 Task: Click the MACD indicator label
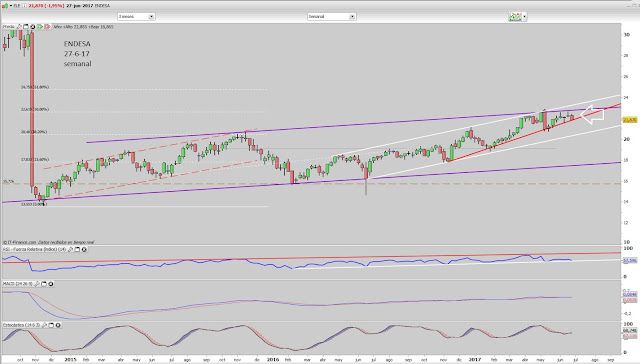pyautogui.click(x=18, y=284)
